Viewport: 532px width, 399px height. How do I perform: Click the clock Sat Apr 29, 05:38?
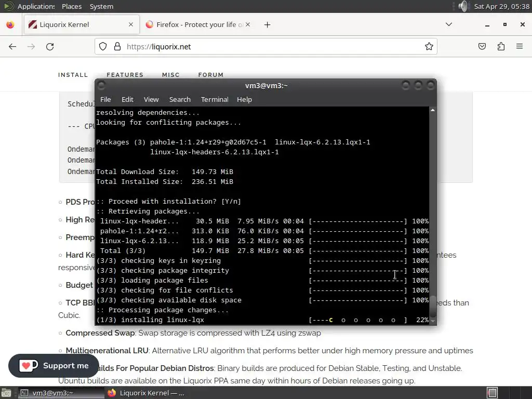tap(501, 6)
